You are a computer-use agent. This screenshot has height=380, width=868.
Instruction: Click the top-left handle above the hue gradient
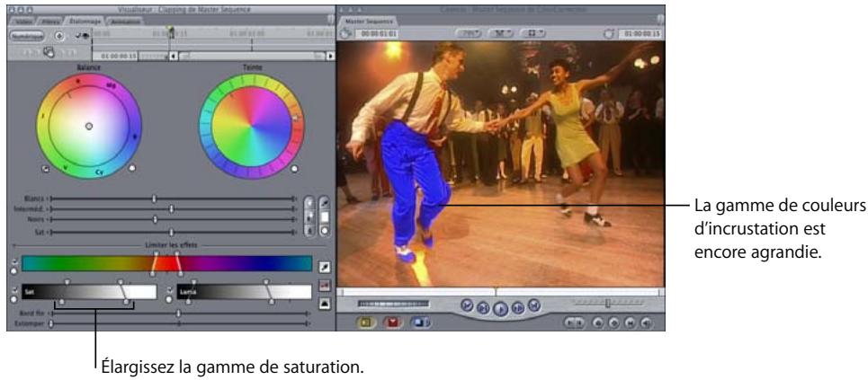click(x=157, y=253)
